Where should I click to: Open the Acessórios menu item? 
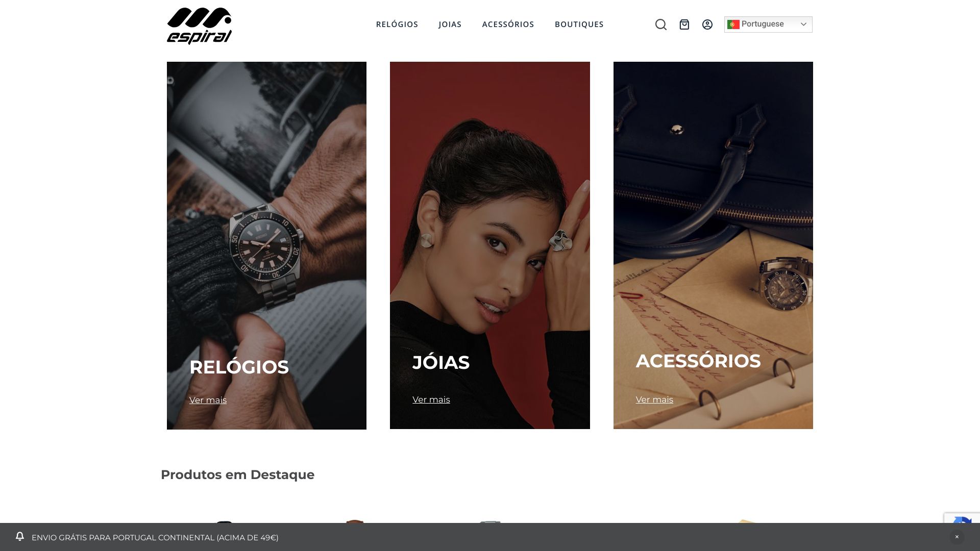pyautogui.click(x=508, y=24)
